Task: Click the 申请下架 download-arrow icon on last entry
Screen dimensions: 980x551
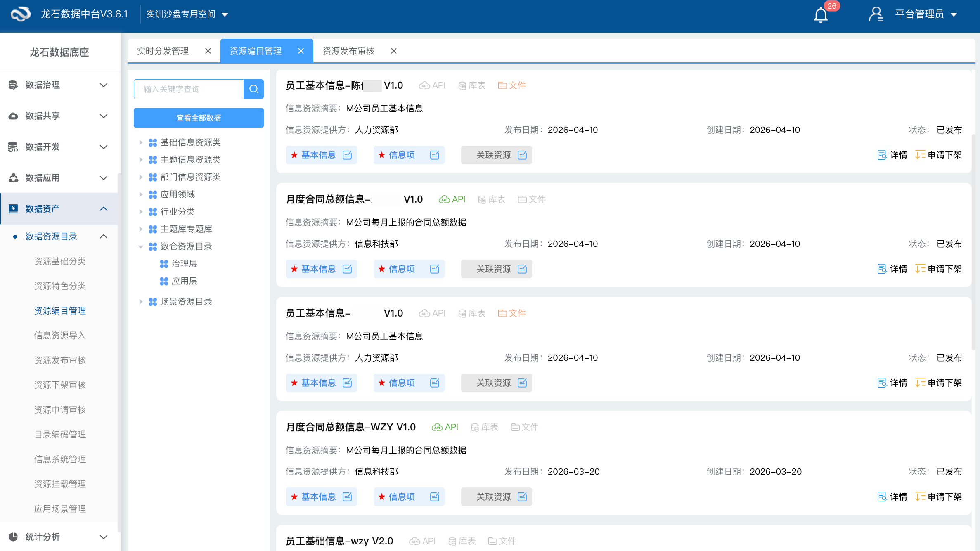Action: point(919,497)
